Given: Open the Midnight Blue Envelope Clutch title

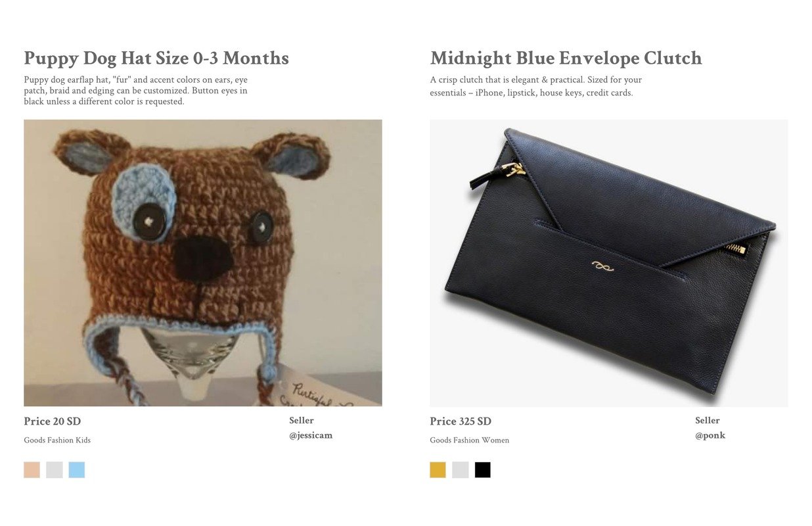Looking at the screenshot, I should point(566,58).
